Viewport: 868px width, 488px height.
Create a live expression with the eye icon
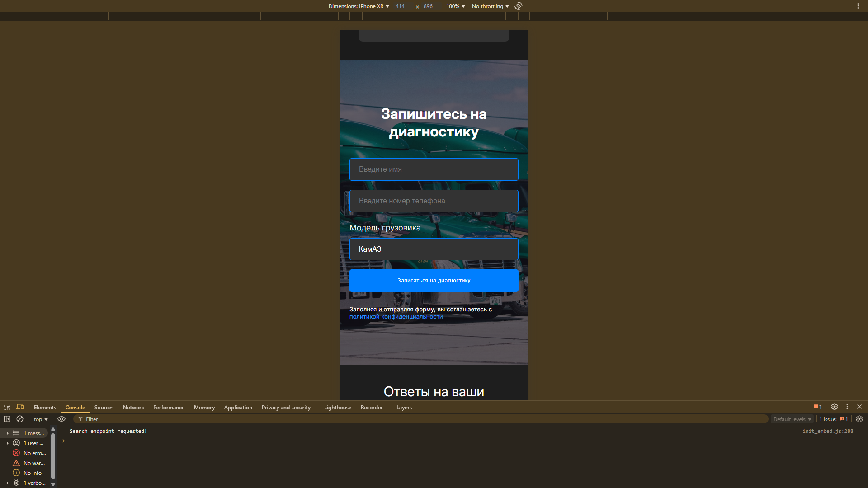(61, 419)
